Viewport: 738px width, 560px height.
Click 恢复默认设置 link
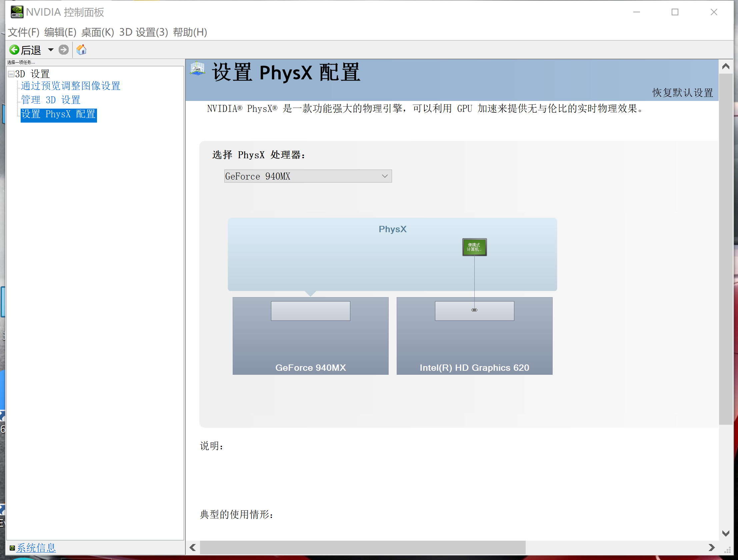[x=683, y=93]
